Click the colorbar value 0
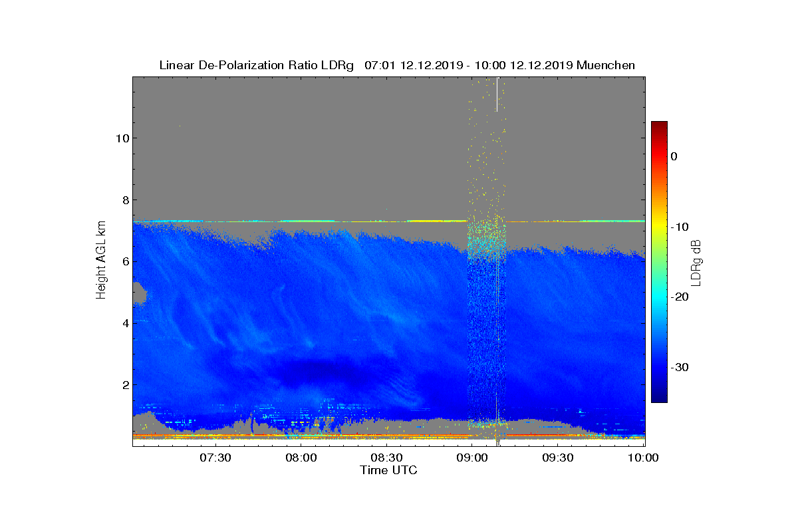798x532 pixels. pos(674,156)
